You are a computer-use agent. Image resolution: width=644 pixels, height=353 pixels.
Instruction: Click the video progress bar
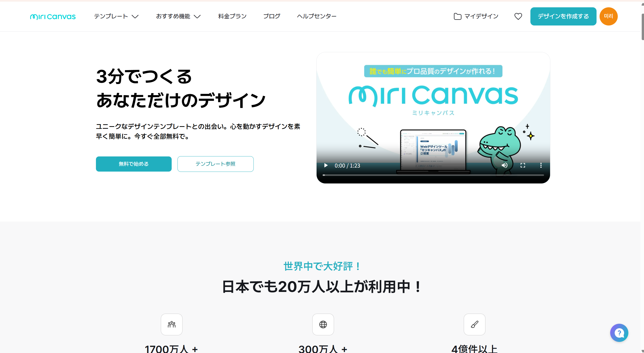(433, 175)
